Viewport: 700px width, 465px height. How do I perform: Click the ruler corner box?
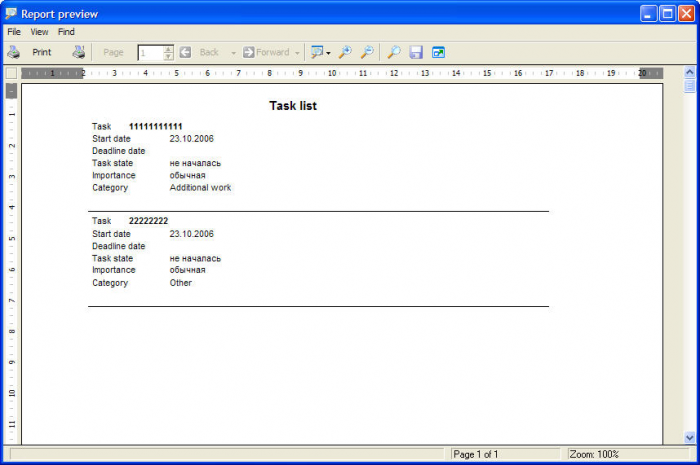(x=12, y=73)
